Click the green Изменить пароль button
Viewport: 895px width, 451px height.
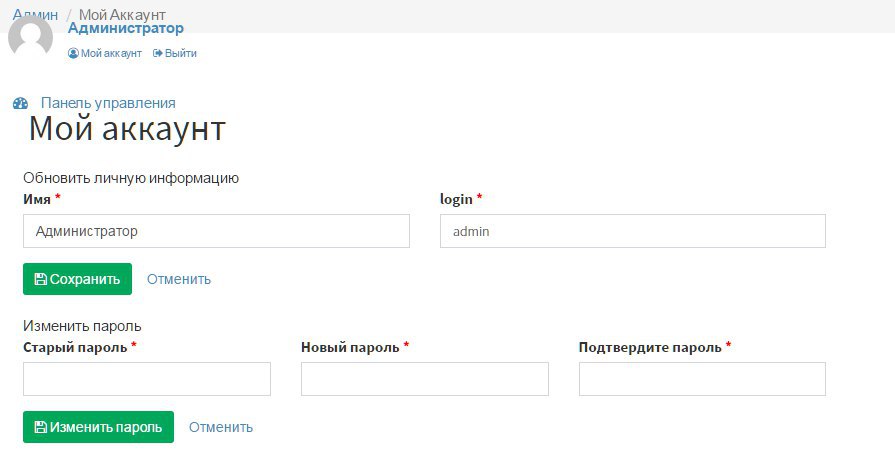[98, 427]
